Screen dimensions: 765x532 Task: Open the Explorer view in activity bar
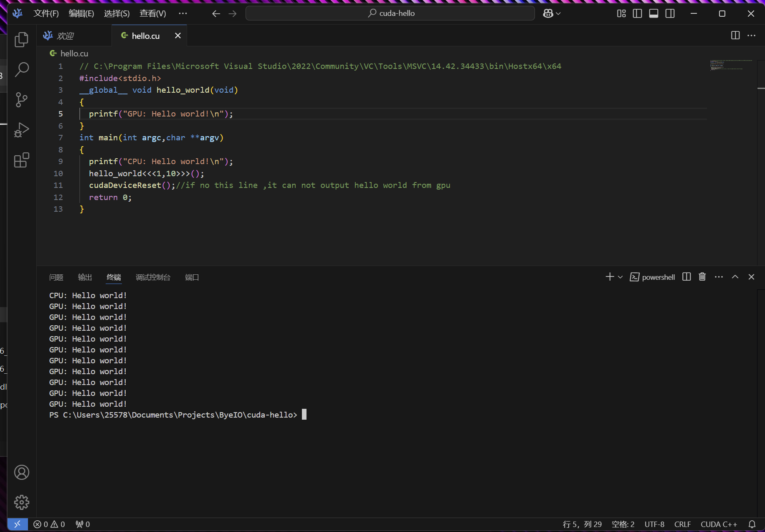coord(21,40)
